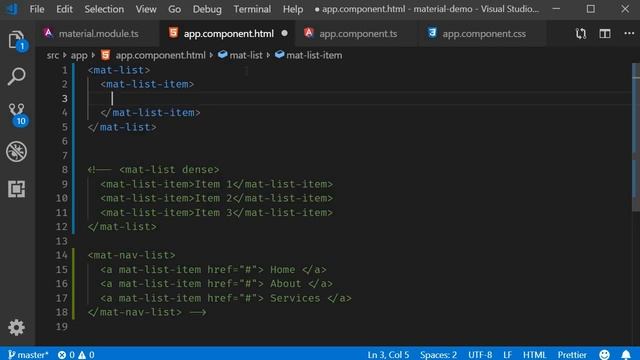
Task: Open the mat-list-item breadcrumb symbol
Action: point(309,55)
